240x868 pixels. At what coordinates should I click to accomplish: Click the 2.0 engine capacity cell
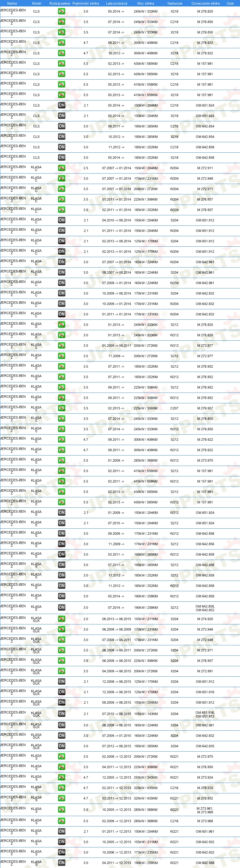[x=86, y=619]
